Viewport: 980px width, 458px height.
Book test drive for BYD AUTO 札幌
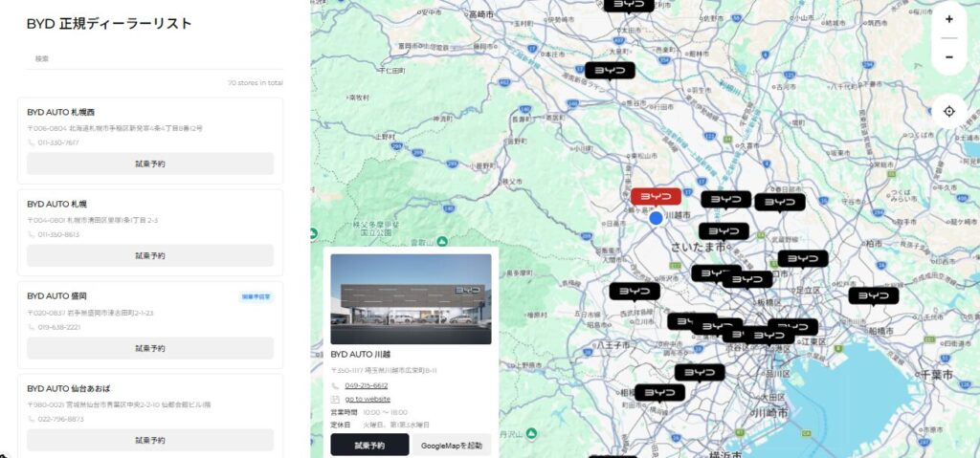pos(150,255)
